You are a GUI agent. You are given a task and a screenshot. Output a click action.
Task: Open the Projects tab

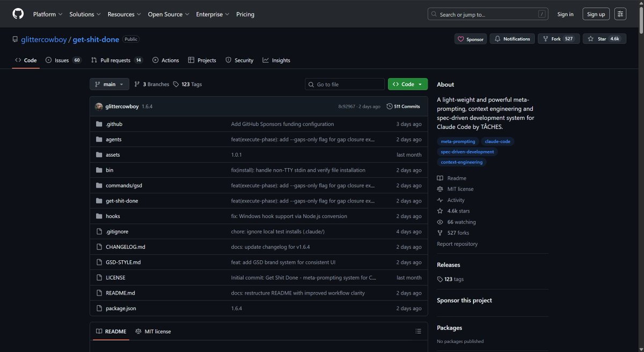pyautogui.click(x=202, y=61)
